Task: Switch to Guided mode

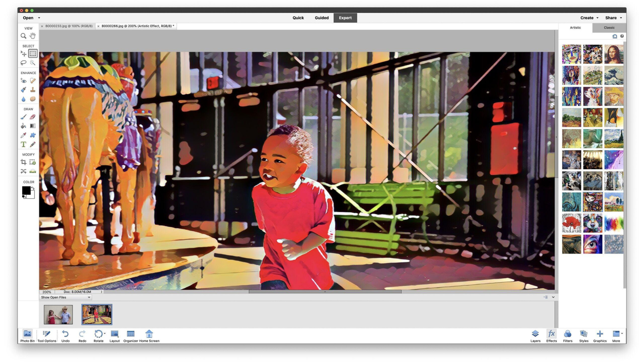Action: 321,18
